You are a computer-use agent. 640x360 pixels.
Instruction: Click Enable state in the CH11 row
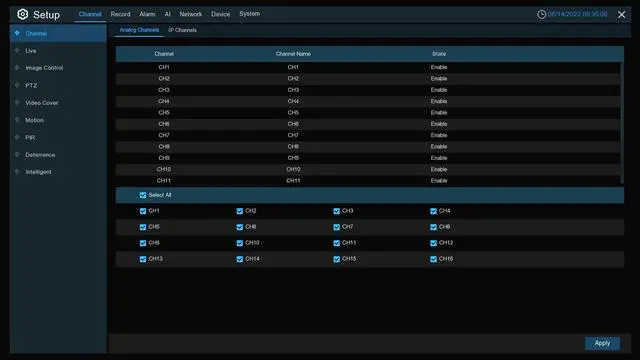(439, 180)
